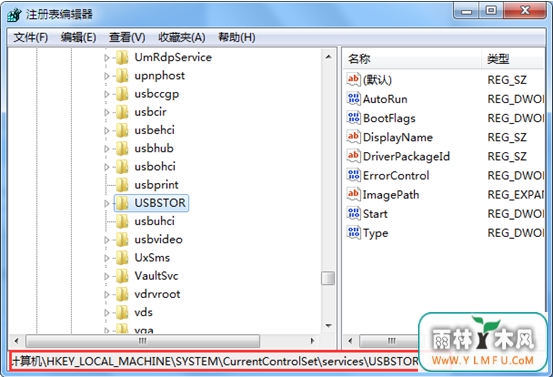This screenshot has height=377, width=553.
Task: Click the REG_SZ type of DisplayName
Action: [507, 137]
